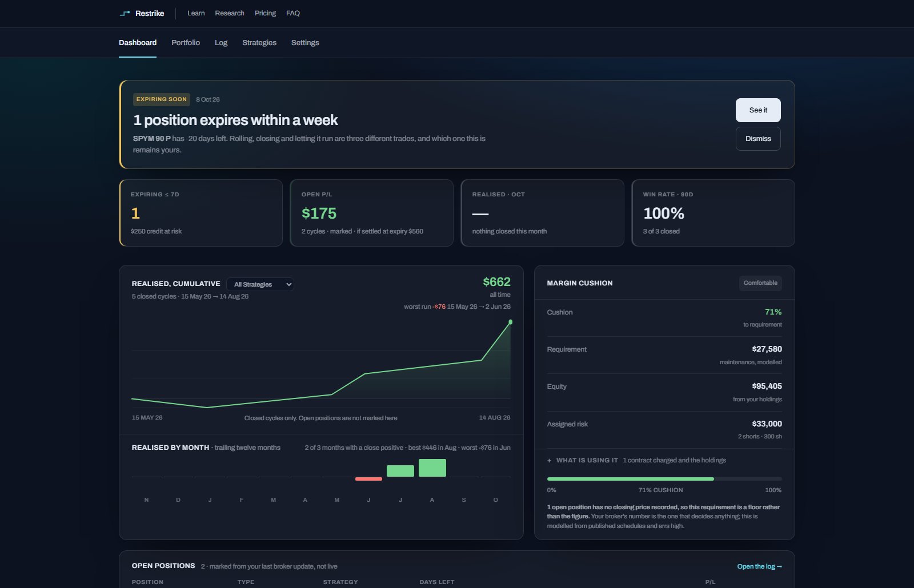Screen dimensions: 914x588
Task: Open the Pricing page
Action: pos(265,13)
